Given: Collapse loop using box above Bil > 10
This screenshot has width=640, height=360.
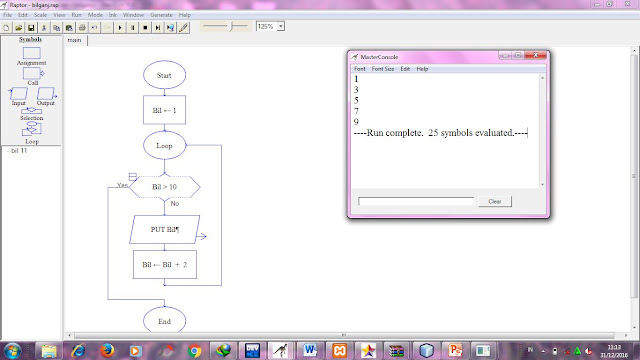Looking at the screenshot, I should [x=133, y=177].
